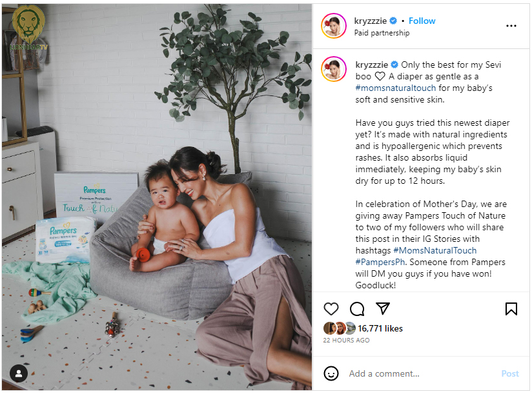Click the 22 HOURS AGO timestamp
Viewport: 532px width, 396px height.
[346, 340]
